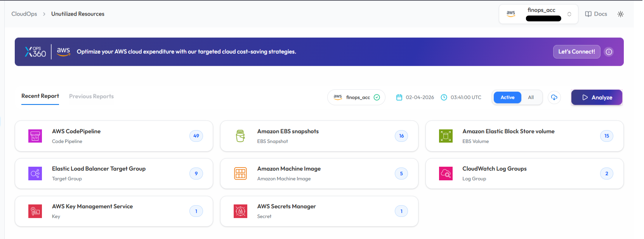Click the AWS Secrets Manager icon

240,211
